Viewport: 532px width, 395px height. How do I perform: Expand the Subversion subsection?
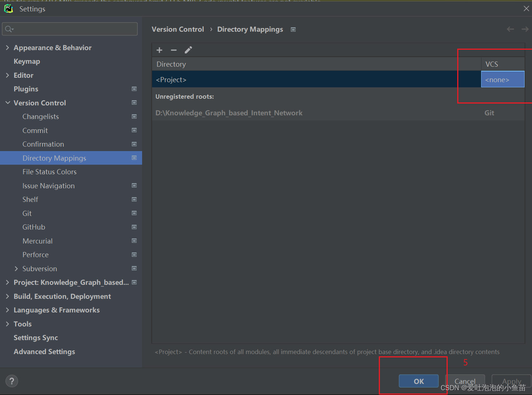pos(16,269)
